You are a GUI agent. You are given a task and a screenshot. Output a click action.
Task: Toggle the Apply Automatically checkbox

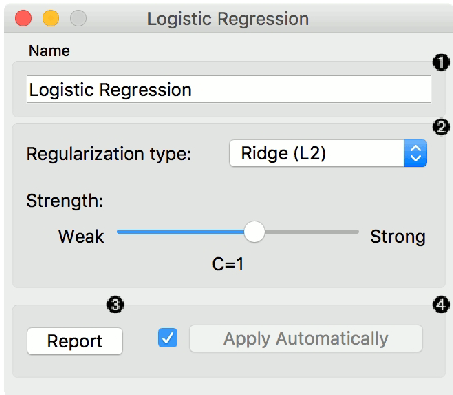point(167,338)
